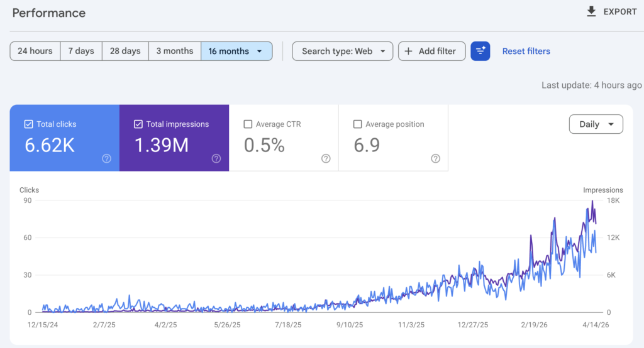Open the Search type: Web dropdown
Screen dimensions: 644x348
342,52
